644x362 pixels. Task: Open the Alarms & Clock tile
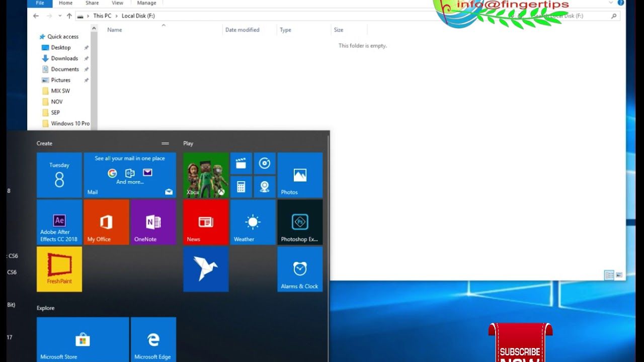[300, 269]
